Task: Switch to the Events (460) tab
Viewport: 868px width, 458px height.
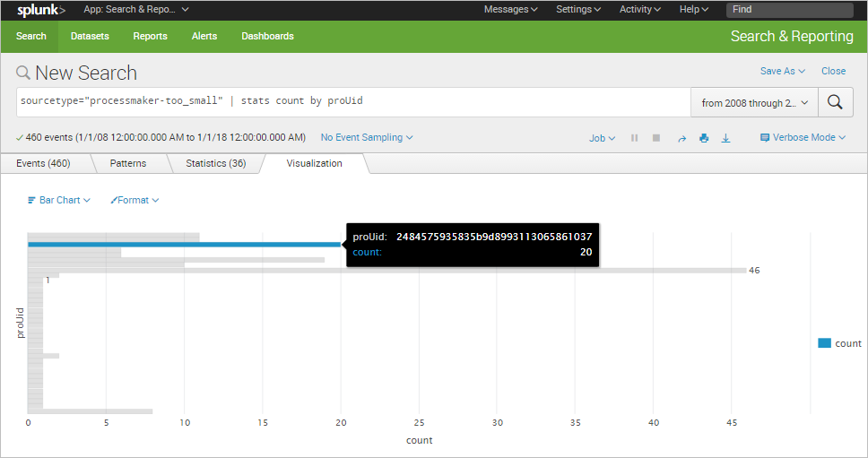Action: (43, 163)
